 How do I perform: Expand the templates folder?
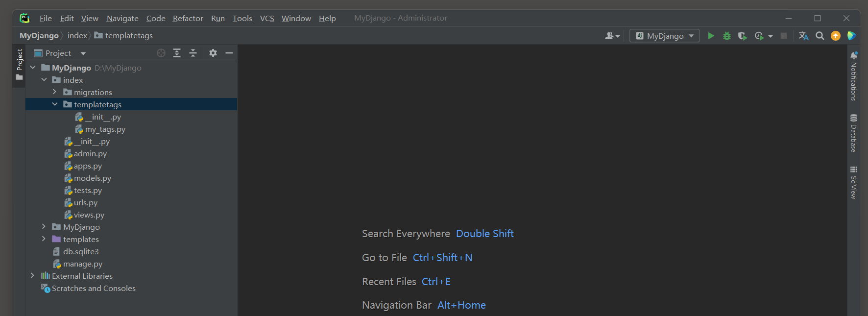[44, 239]
